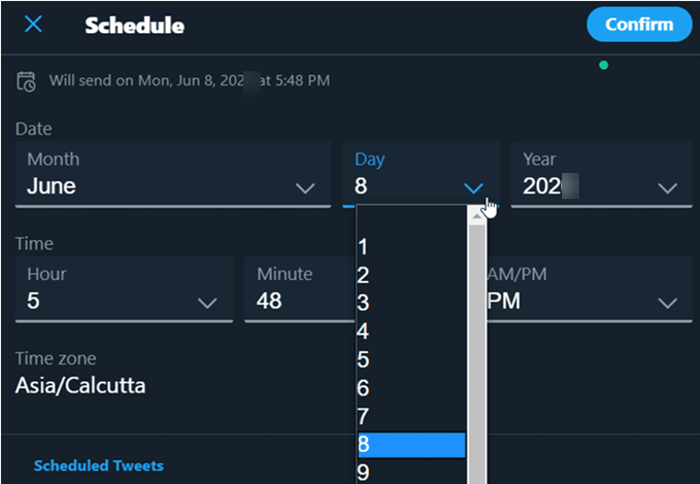Expand the Hour dropdown showing 5
This screenshot has height=484, width=700.
pos(124,289)
